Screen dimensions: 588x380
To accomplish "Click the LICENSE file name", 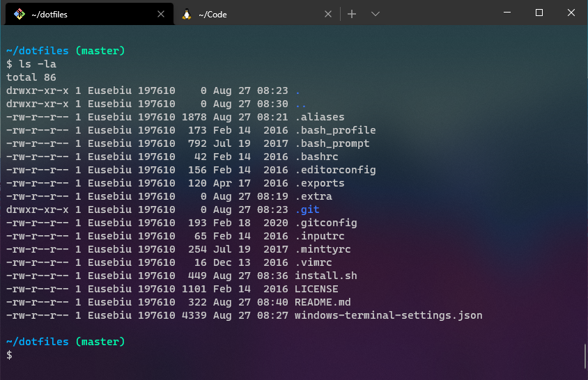I will point(316,289).
